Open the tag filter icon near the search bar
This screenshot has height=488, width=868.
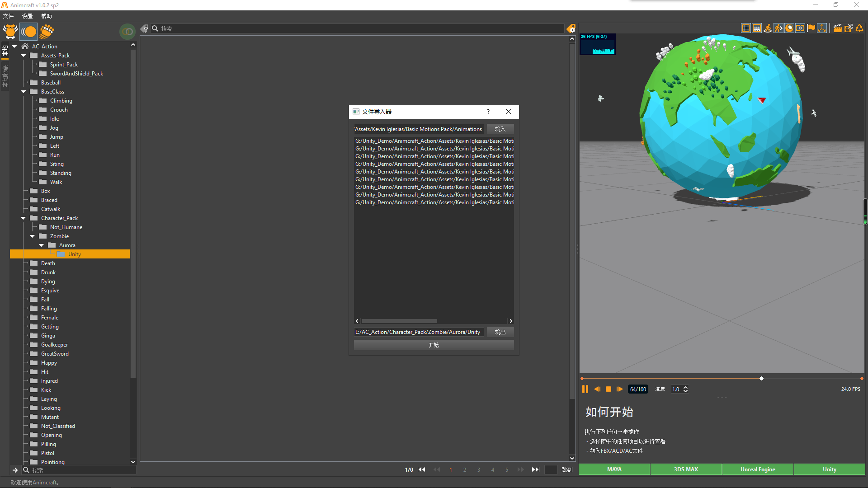144,28
